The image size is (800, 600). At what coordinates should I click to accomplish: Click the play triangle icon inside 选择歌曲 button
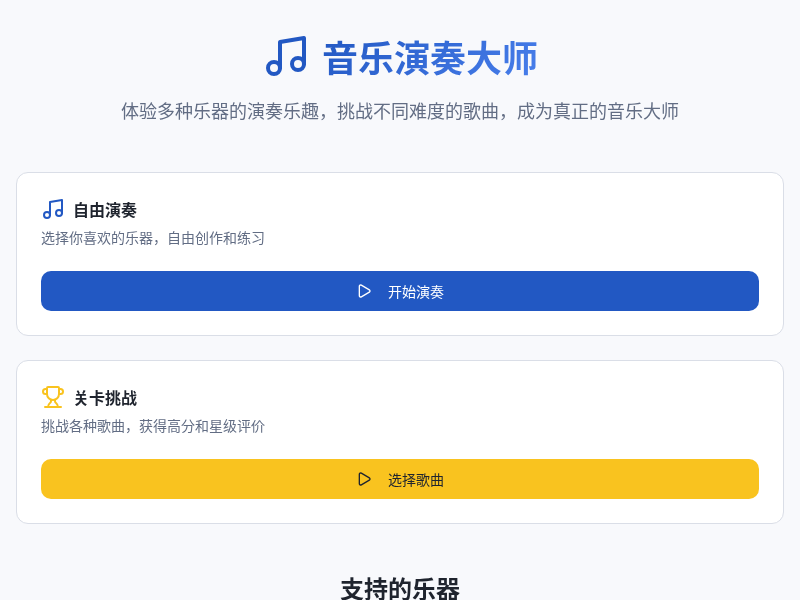tap(365, 479)
